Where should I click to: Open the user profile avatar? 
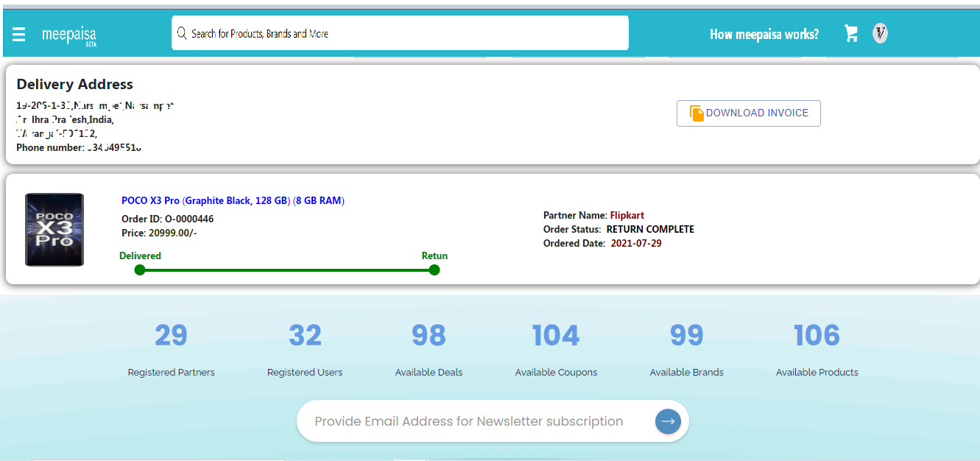[880, 33]
